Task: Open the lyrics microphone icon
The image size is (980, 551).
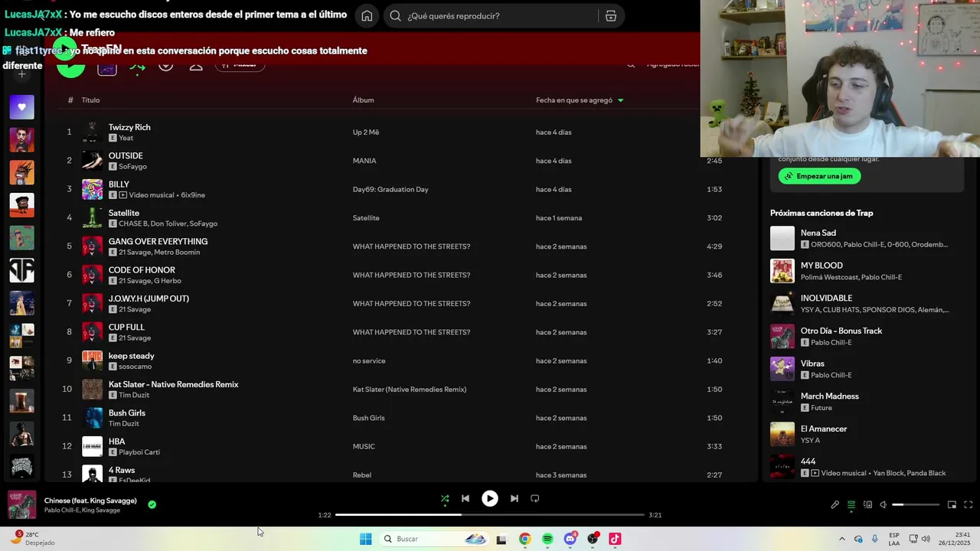Action: [835, 504]
